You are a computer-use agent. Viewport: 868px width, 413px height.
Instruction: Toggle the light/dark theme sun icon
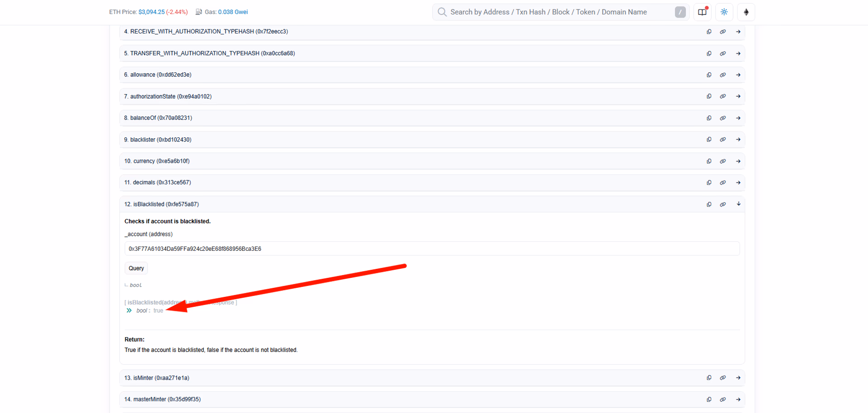[x=724, y=12]
